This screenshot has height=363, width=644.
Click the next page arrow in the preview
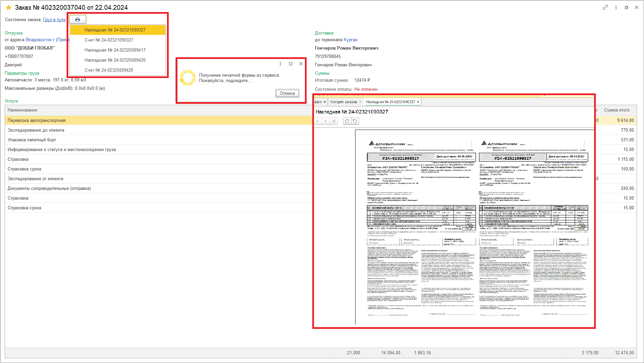325,121
